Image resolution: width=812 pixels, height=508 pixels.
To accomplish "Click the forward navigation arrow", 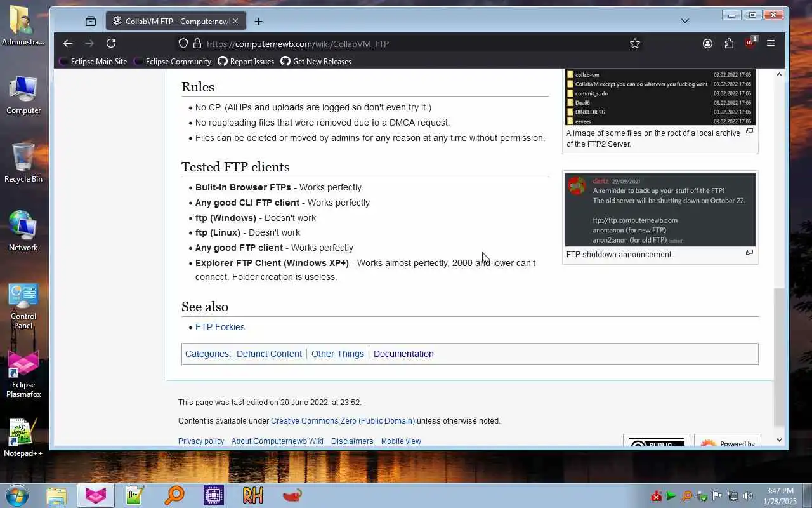I will pos(89,43).
